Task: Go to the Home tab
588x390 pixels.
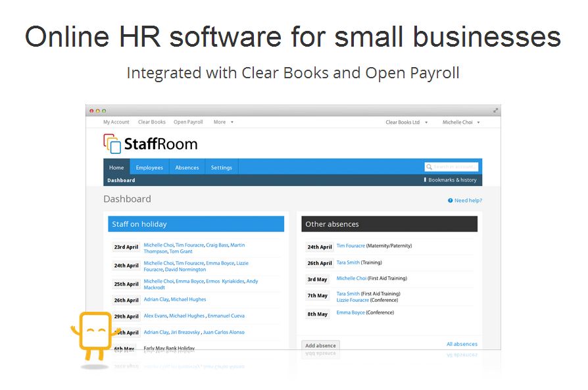Action: click(116, 168)
